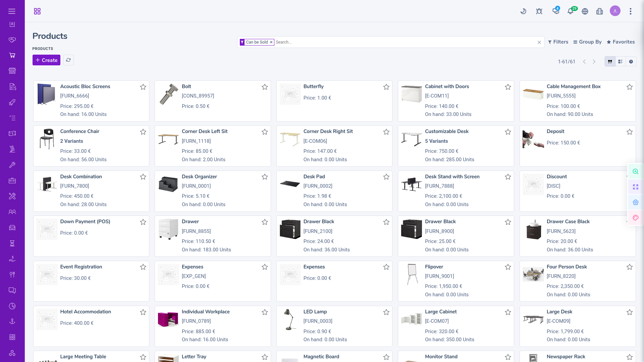
Task: Open the globe language icon
Action: [x=585, y=11]
